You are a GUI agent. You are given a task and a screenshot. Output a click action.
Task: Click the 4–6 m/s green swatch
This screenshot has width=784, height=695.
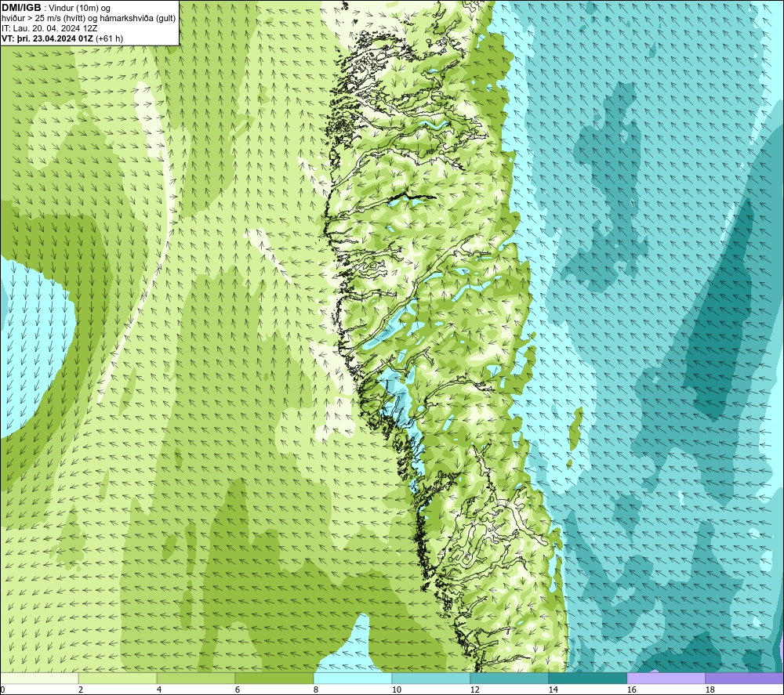point(196,679)
